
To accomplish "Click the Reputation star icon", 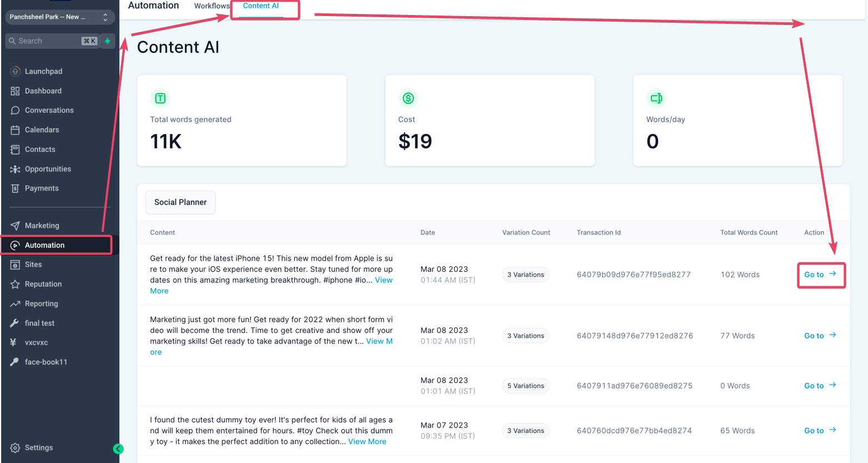I will [x=15, y=284].
